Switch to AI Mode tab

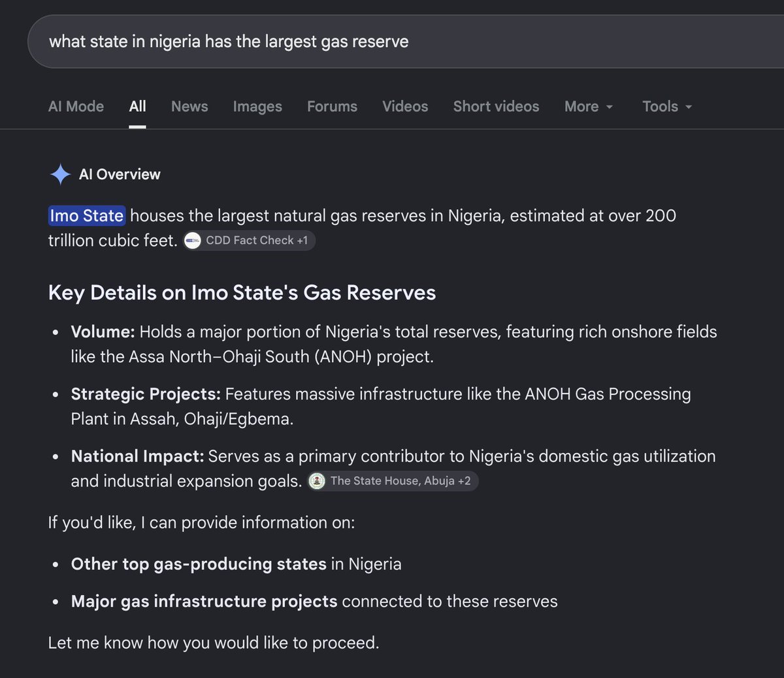[76, 107]
